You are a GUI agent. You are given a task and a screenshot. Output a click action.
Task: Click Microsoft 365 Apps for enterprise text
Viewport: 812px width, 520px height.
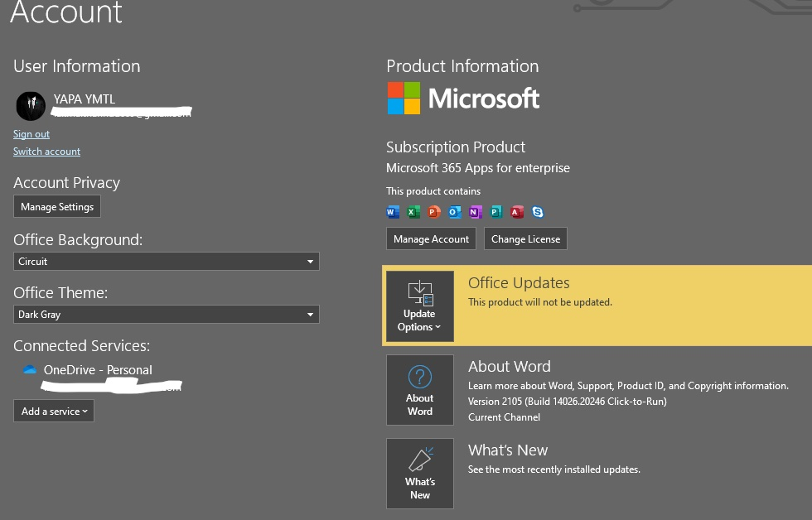478,168
